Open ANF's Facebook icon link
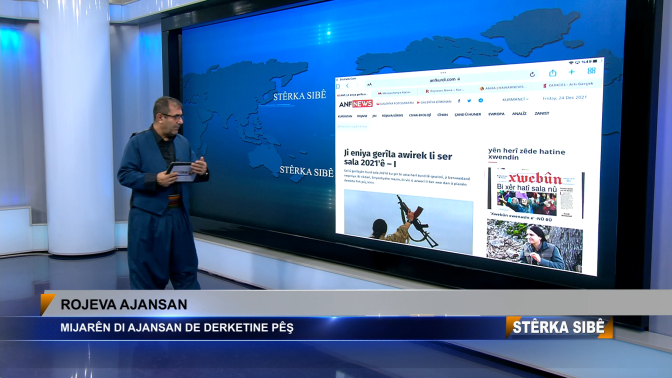The width and height of the screenshot is (672, 378). click(459, 101)
